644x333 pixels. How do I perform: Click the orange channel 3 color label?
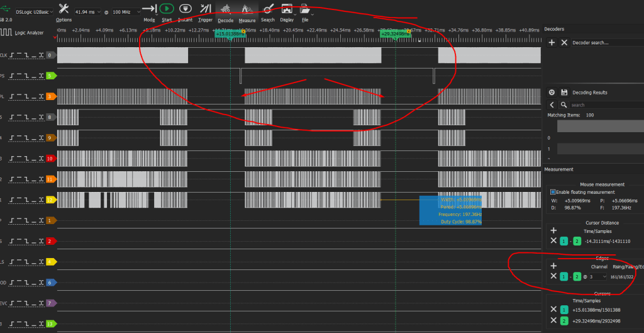click(x=52, y=96)
